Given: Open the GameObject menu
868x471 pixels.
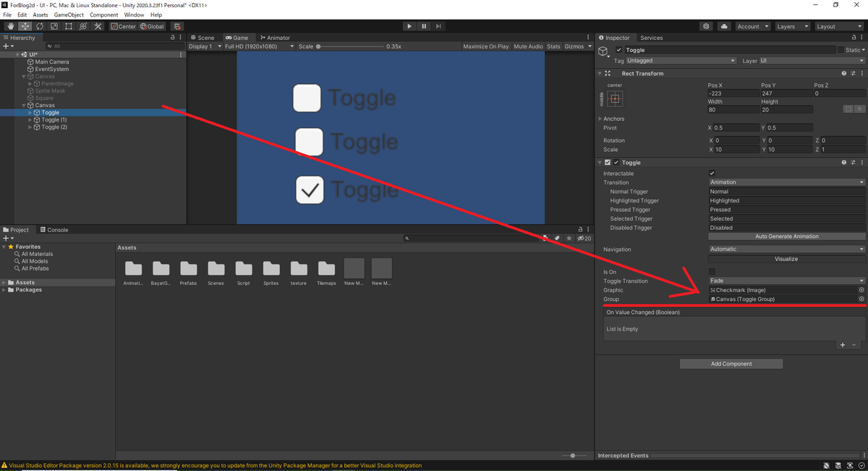Looking at the screenshot, I should tap(69, 14).
